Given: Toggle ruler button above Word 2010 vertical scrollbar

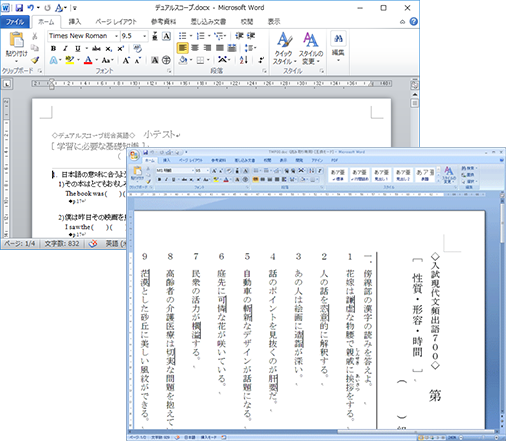Looking at the screenshot, I should [414, 85].
